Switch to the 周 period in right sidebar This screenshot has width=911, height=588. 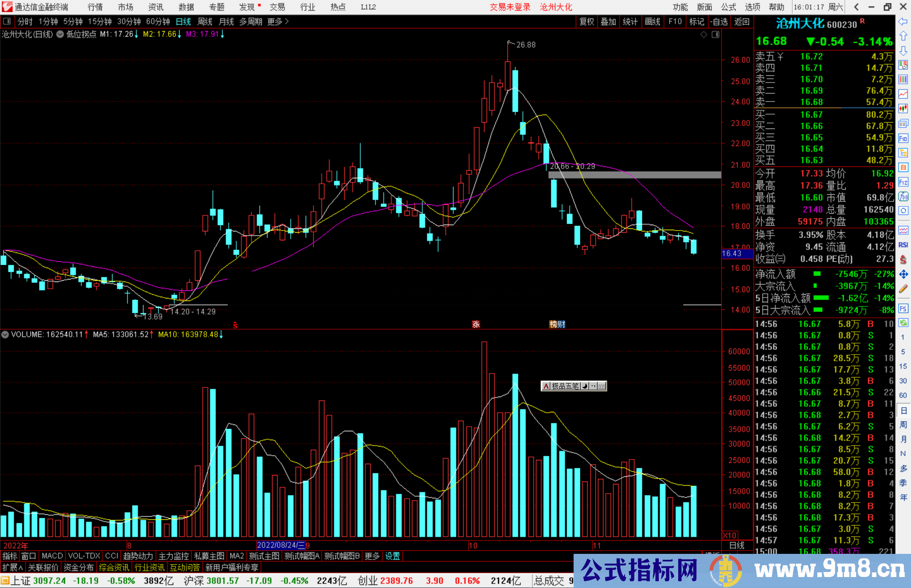click(x=903, y=425)
